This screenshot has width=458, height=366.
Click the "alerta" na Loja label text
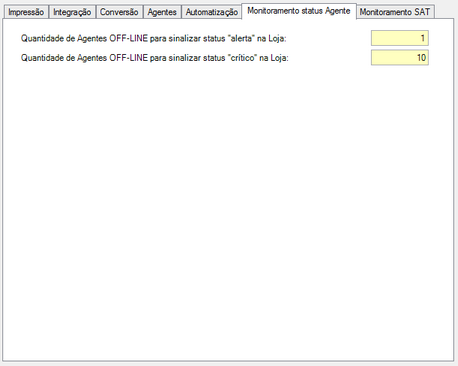(x=154, y=38)
